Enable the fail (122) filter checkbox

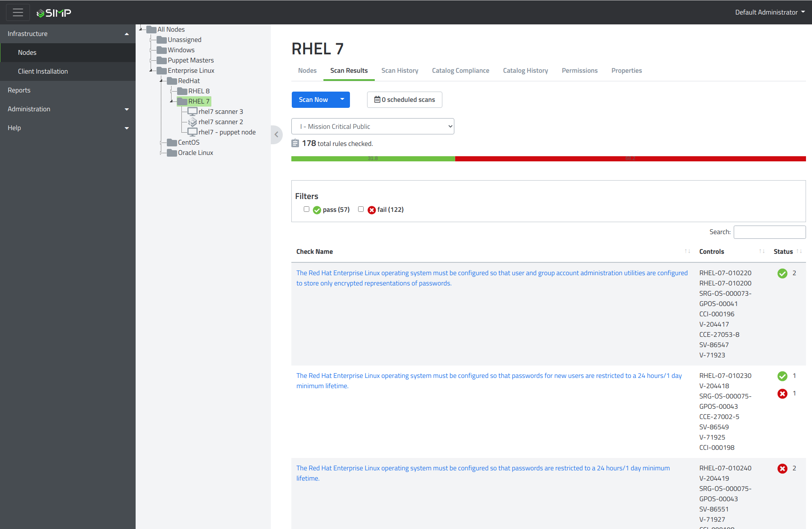(x=361, y=209)
